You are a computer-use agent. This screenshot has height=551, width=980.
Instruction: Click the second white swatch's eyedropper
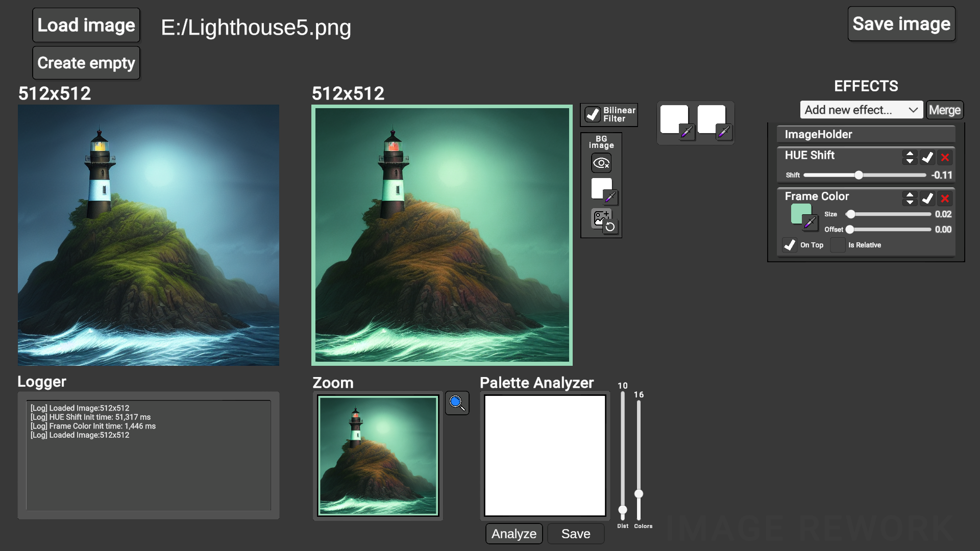pyautogui.click(x=724, y=132)
